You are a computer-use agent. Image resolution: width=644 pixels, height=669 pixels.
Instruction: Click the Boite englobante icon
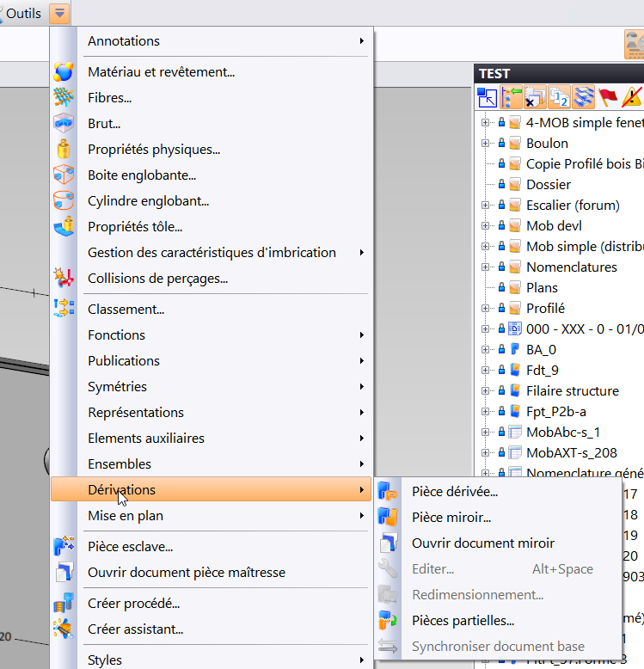[64, 175]
